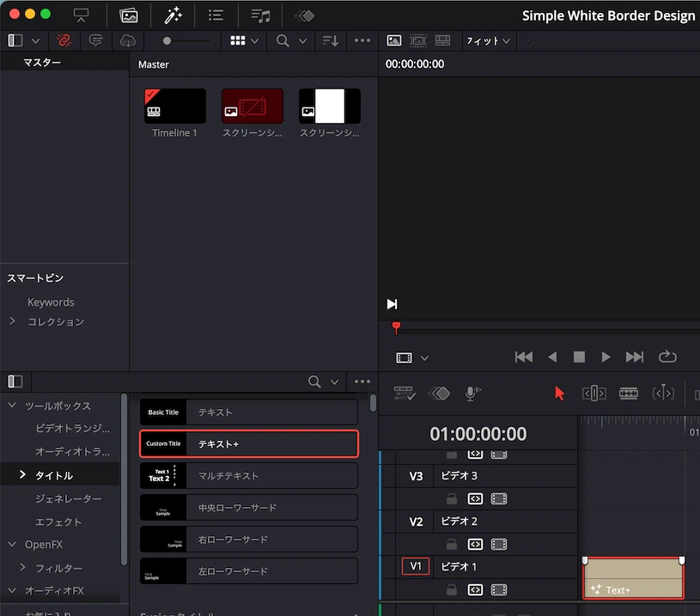The height and width of the screenshot is (616, 700).
Task: Choose the テキスト+ Custom Title item
Action: point(248,443)
